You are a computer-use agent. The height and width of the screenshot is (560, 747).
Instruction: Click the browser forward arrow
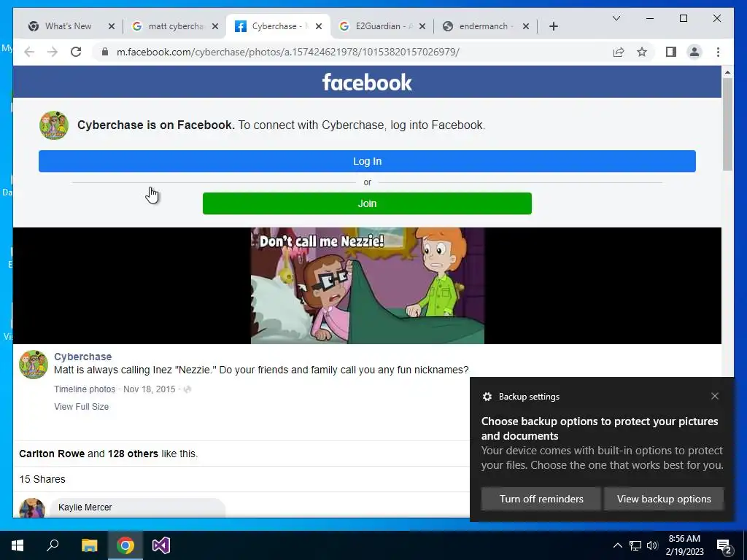(53, 52)
